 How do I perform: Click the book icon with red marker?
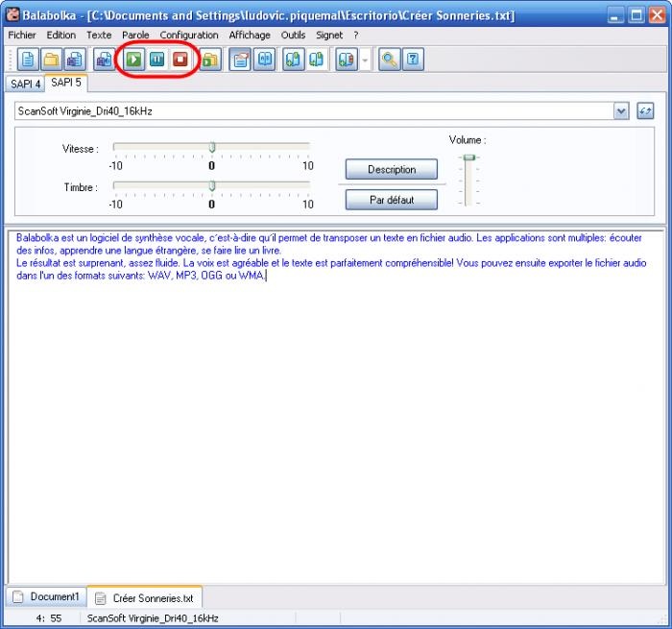pos(347,60)
